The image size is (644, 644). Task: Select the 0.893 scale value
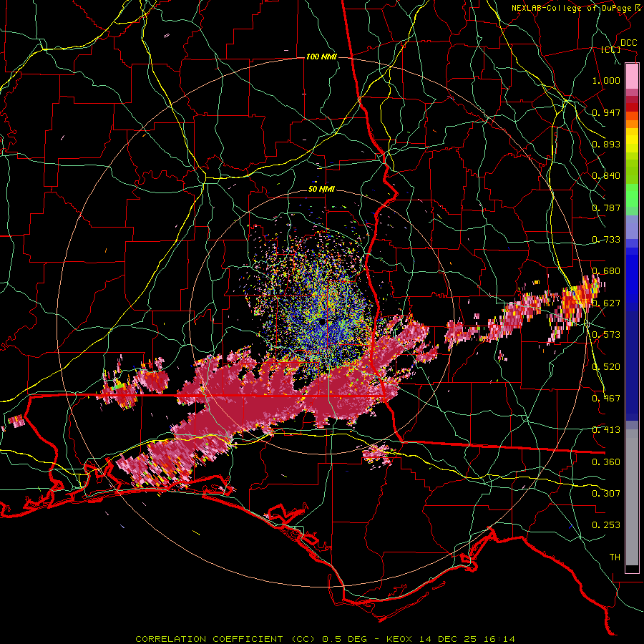[x=606, y=144]
